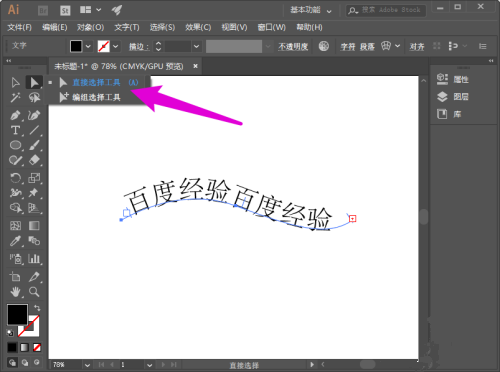Select the Rotate tool
The height and width of the screenshot is (372, 500).
15,178
